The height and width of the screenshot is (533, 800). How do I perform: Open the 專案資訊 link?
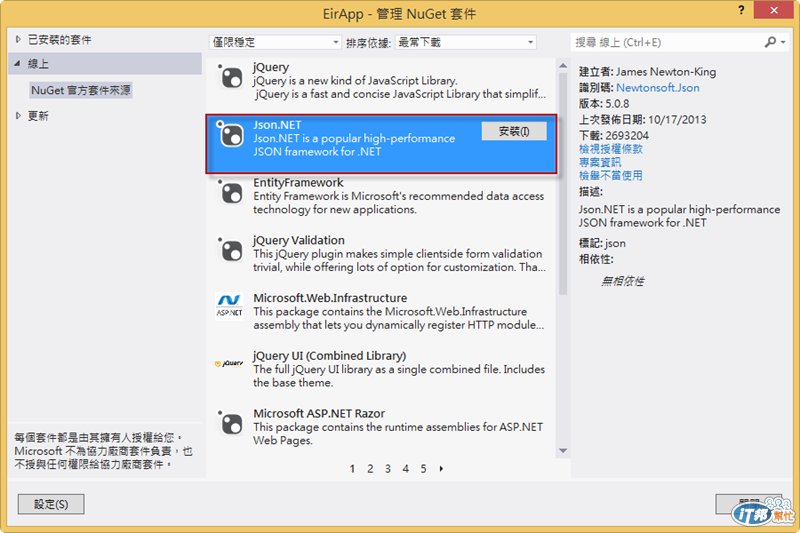pyautogui.click(x=600, y=162)
